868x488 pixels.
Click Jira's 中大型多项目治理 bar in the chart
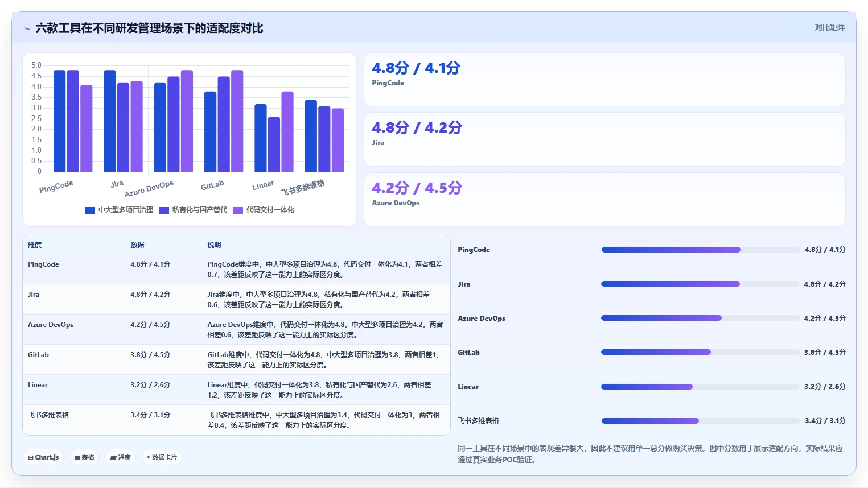click(110, 121)
